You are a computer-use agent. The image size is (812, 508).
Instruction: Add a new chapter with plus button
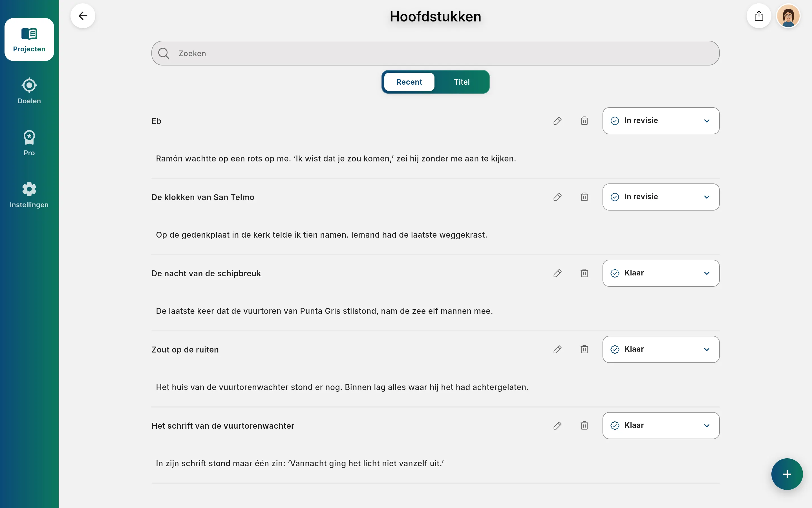pyautogui.click(x=787, y=474)
